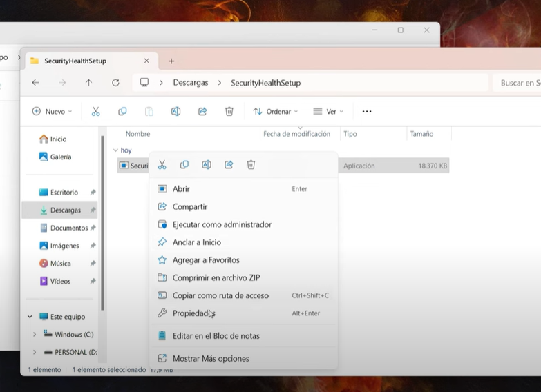
Task: Select Editar en el Bloc de notas
Action: [243, 336]
